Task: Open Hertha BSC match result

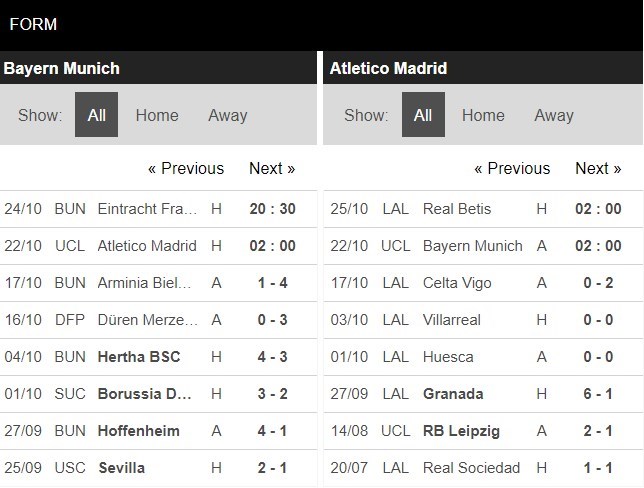Action: click(159, 357)
